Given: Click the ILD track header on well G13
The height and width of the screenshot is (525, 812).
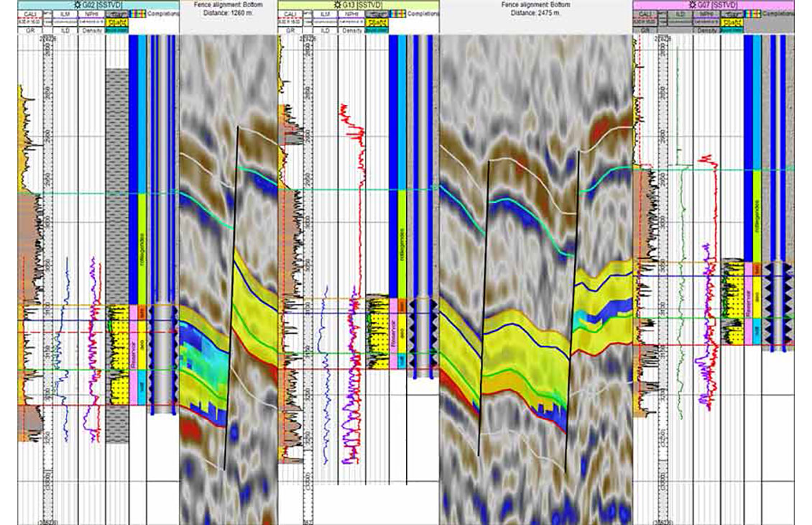Looking at the screenshot, I should tap(327, 29).
